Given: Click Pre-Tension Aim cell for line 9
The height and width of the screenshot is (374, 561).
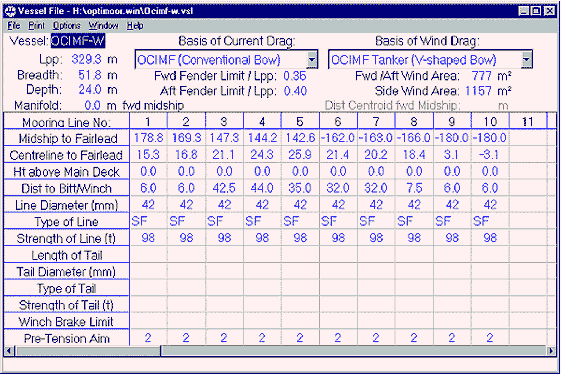Looking at the screenshot, I should (x=452, y=337).
